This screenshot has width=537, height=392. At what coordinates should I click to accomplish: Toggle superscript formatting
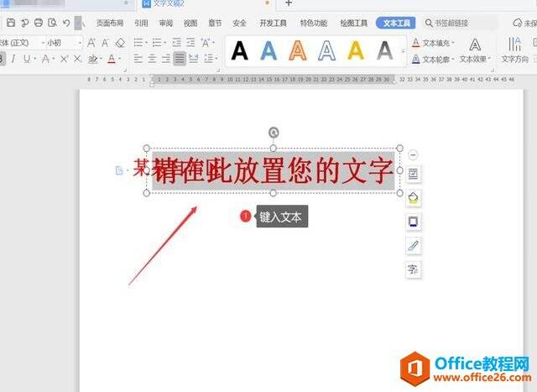click(x=64, y=59)
